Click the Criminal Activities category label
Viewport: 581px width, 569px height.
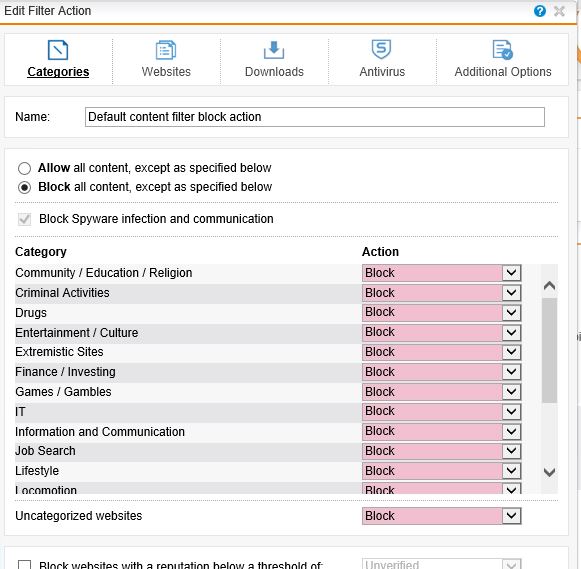click(x=62, y=293)
